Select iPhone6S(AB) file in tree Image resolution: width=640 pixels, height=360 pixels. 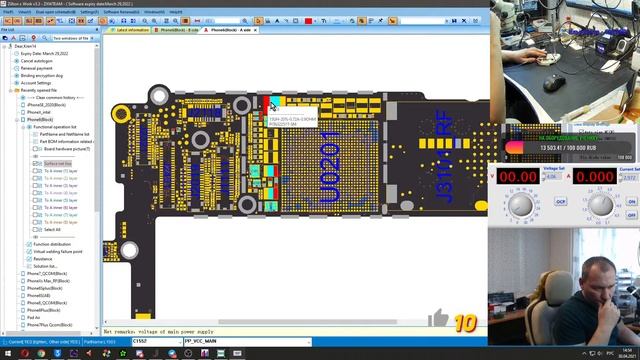click(38, 296)
